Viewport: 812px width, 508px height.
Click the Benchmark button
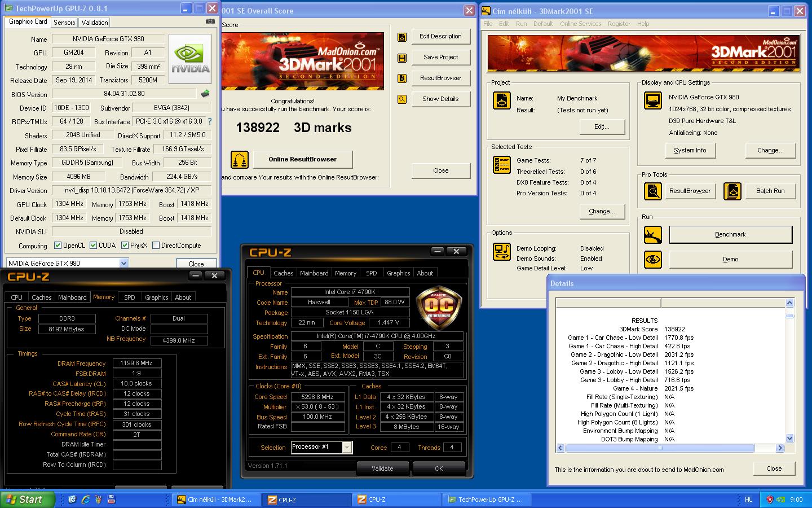[730, 234]
